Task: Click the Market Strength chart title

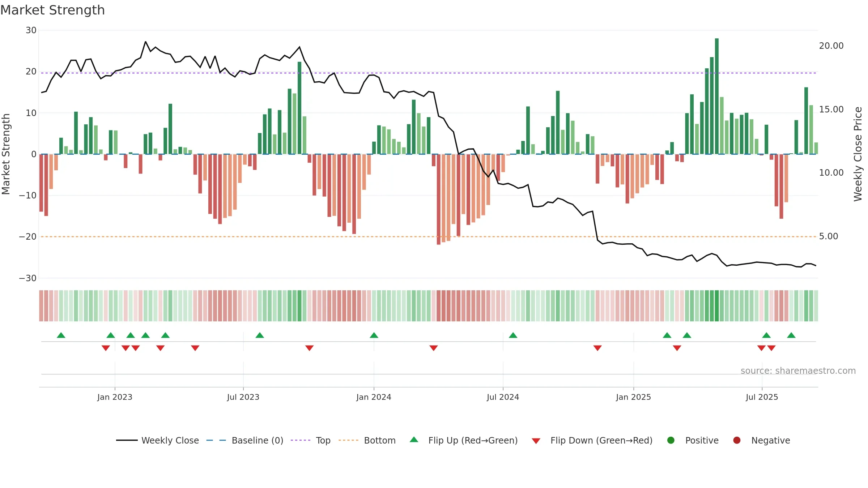Action: point(52,10)
